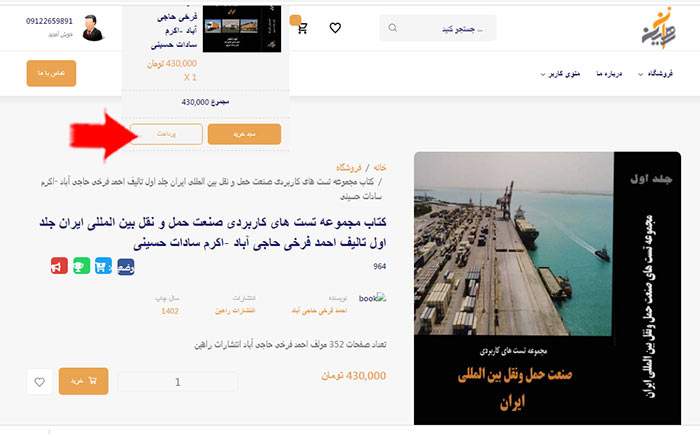Follow the فروشگاه breadcrumb link
The width and height of the screenshot is (700, 434).
click(349, 168)
